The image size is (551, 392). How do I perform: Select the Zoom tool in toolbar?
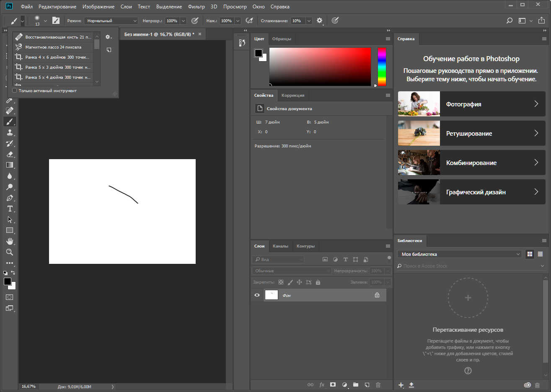(x=10, y=252)
